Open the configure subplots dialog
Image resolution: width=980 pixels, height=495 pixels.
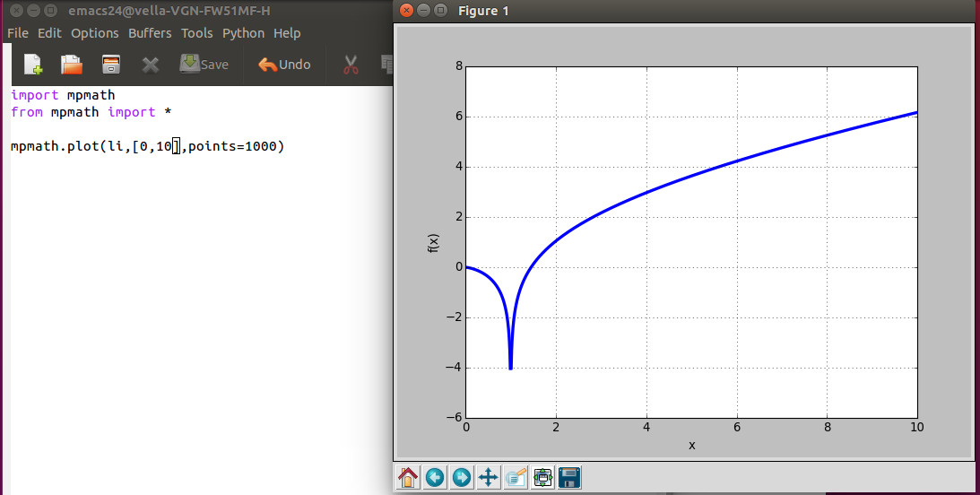(542, 477)
